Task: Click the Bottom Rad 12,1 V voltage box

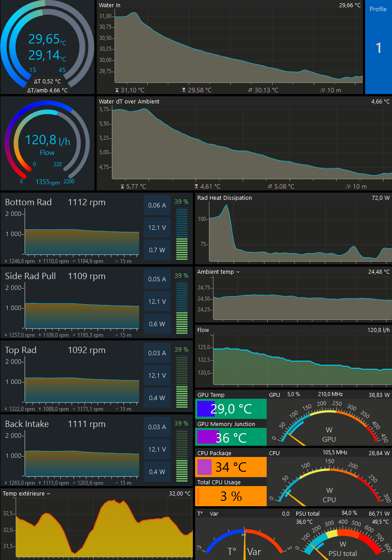Action: pyautogui.click(x=157, y=228)
